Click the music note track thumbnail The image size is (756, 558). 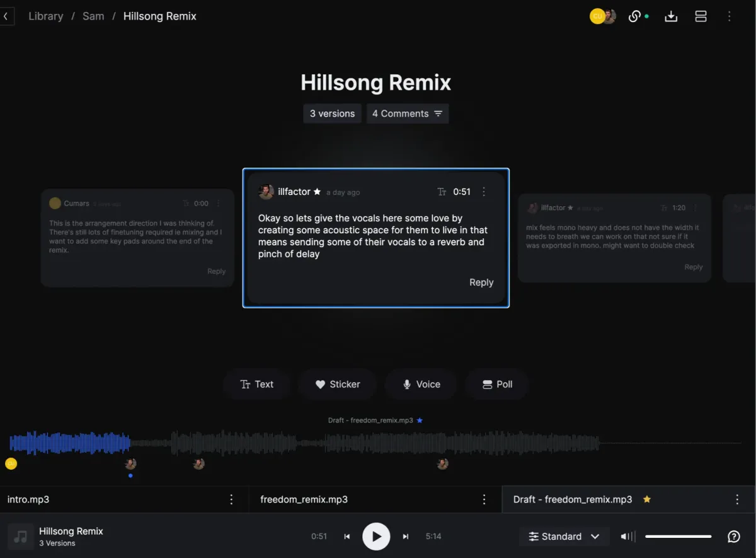coord(21,537)
